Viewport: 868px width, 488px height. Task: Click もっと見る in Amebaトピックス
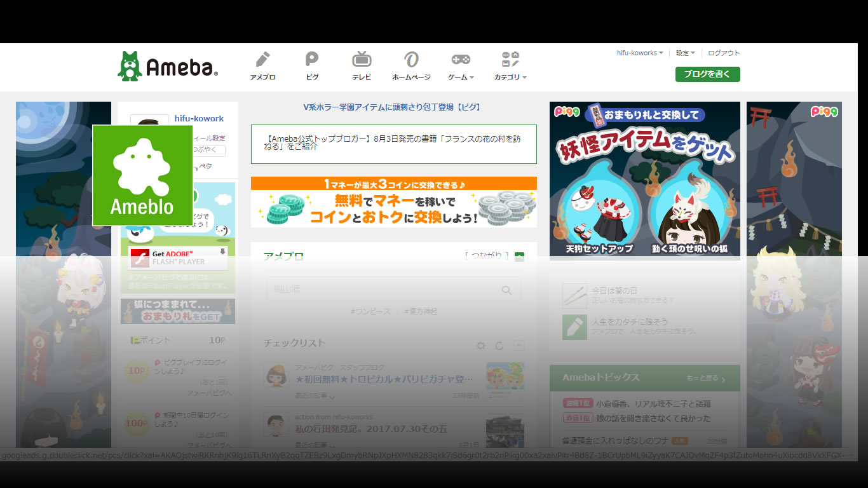pos(705,378)
